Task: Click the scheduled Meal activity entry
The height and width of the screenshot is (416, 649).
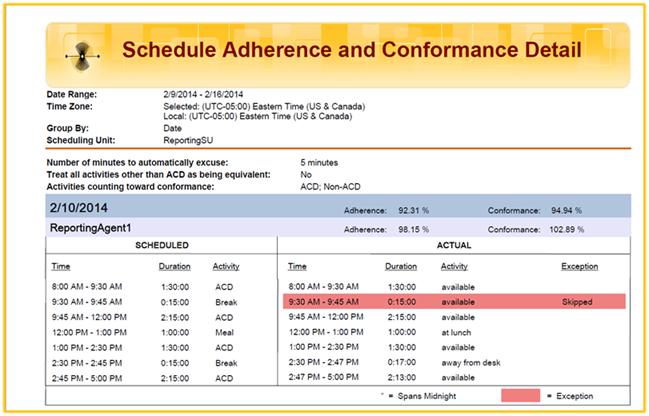Action: click(222, 332)
